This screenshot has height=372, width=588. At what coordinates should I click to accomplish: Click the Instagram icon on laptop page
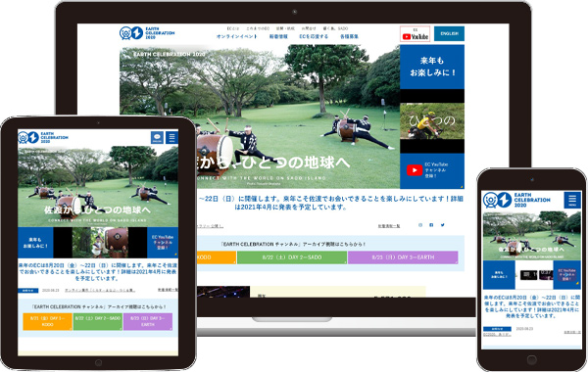click(420, 225)
